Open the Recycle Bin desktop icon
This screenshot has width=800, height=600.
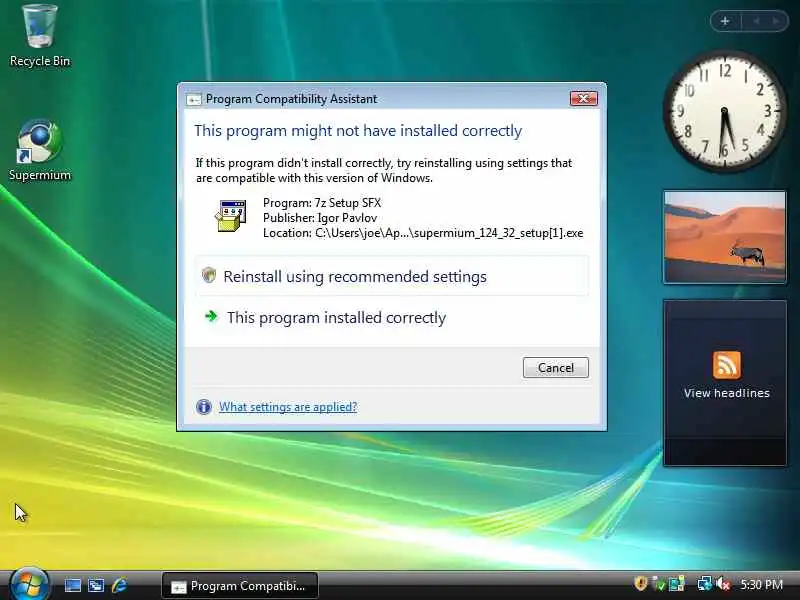click(x=40, y=36)
